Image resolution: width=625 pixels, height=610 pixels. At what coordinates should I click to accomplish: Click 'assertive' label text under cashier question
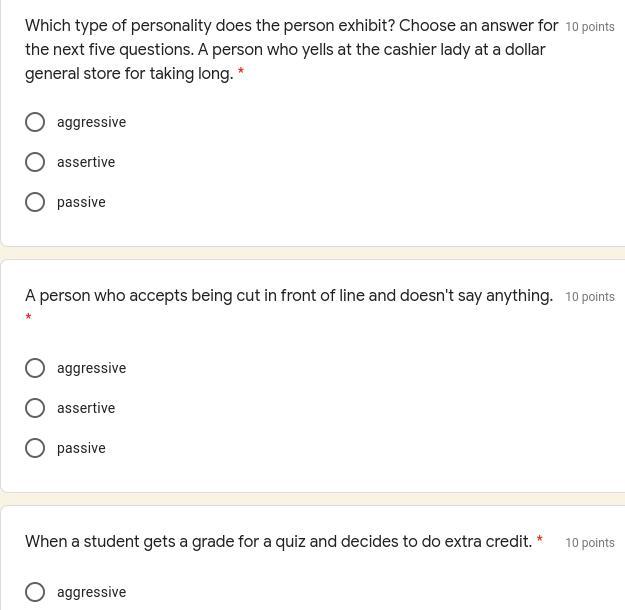[x=86, y=162]
